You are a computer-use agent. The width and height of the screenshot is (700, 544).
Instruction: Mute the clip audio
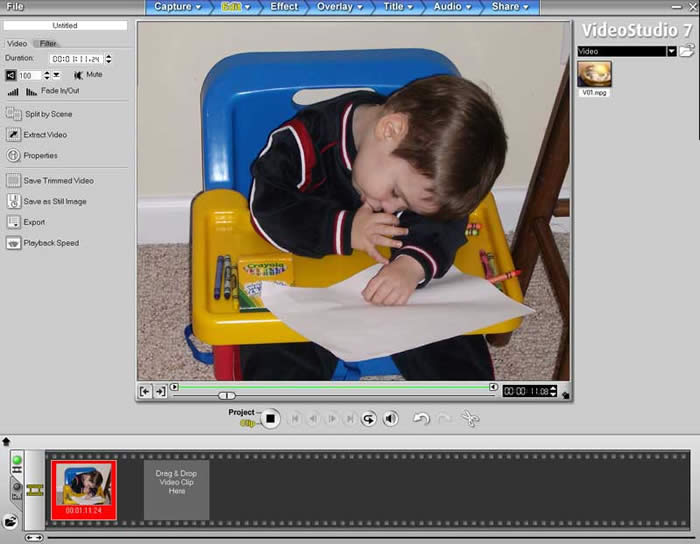click(x=77, y=75)
